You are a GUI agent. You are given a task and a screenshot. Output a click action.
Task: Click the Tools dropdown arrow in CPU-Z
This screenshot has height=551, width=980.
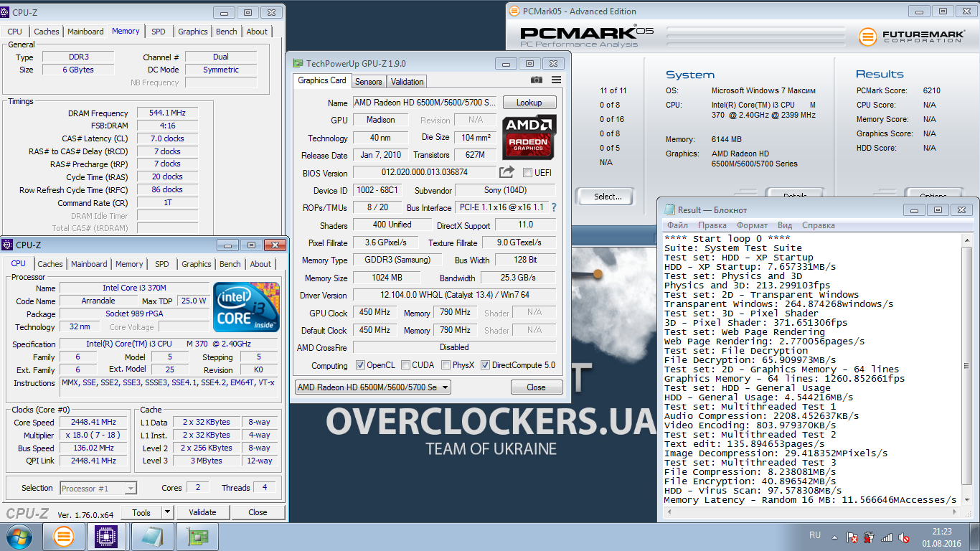click(x=167, y=512)
